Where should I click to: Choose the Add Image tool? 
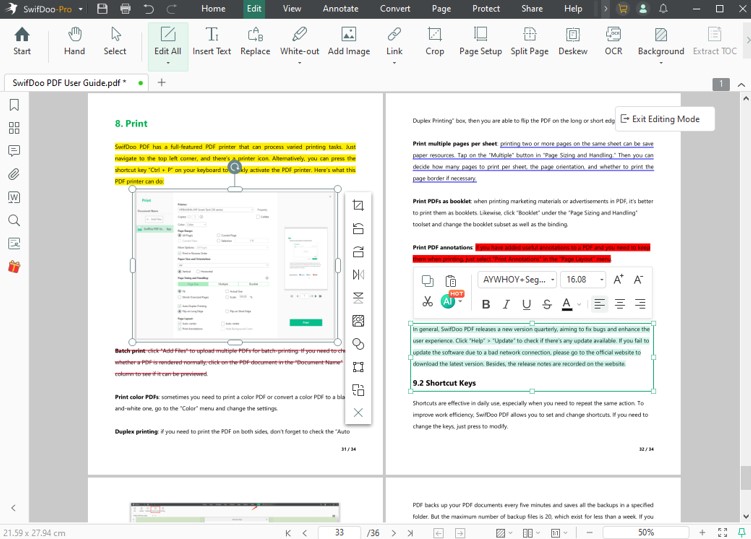[349, 42]
